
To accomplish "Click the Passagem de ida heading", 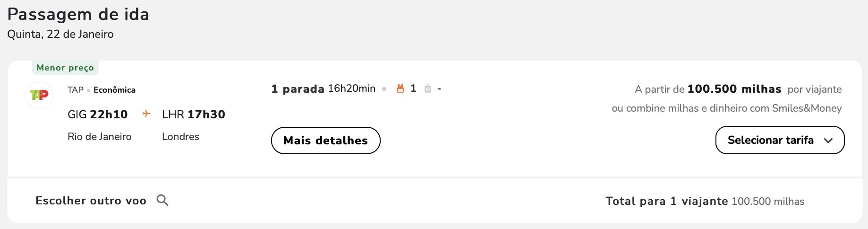I will pos(78,14).
